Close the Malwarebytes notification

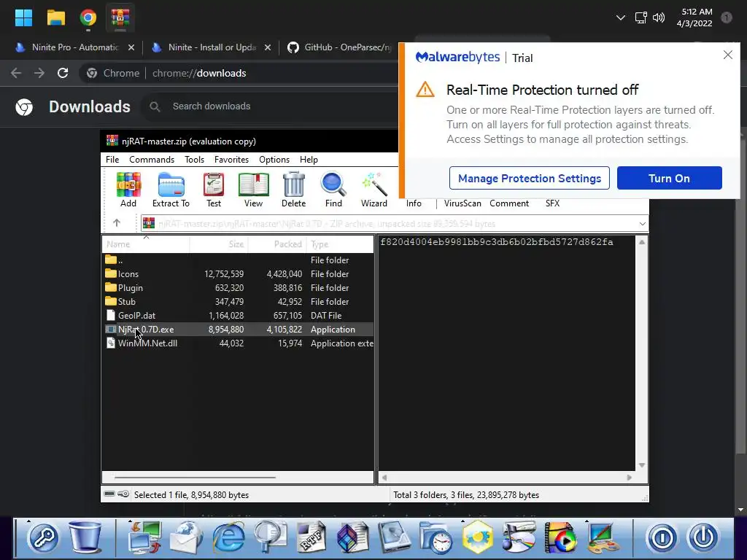point(727,55)
